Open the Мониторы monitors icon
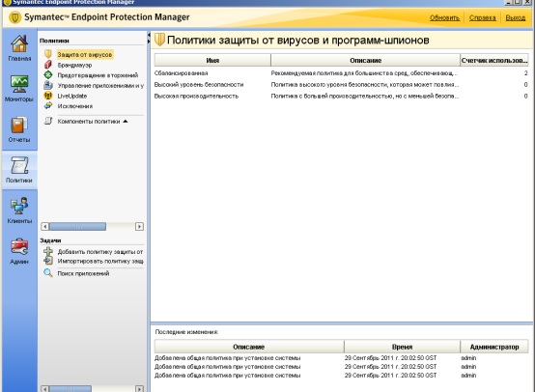 19,84
